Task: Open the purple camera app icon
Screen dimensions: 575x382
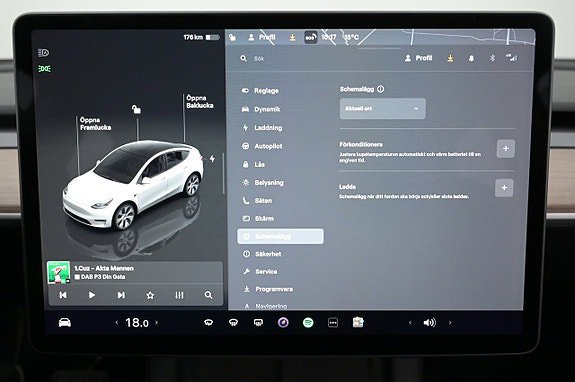Action: pos(283,323)
